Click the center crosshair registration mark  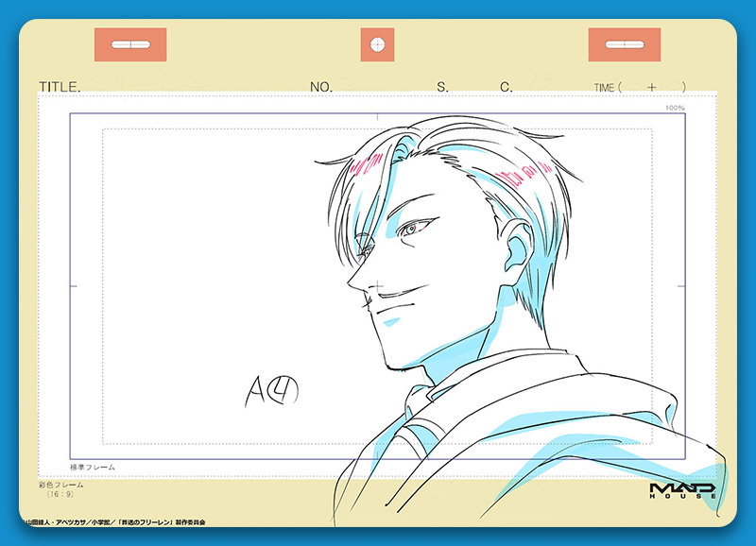(377, 285)
